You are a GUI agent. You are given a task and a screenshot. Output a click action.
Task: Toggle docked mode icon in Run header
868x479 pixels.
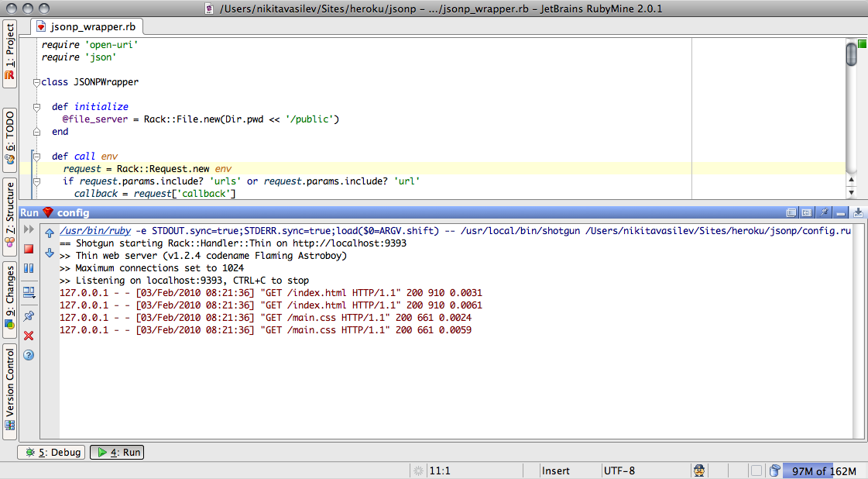click(807, 213)
